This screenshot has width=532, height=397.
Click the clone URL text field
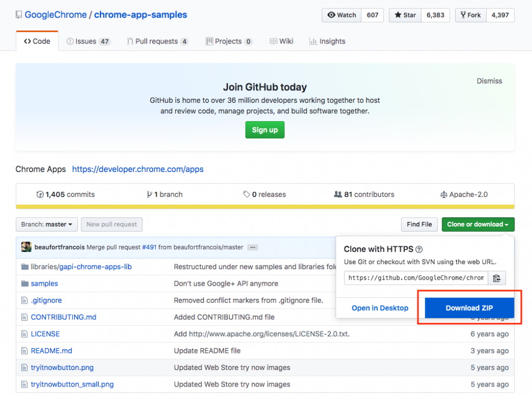(x=416, y=278)
